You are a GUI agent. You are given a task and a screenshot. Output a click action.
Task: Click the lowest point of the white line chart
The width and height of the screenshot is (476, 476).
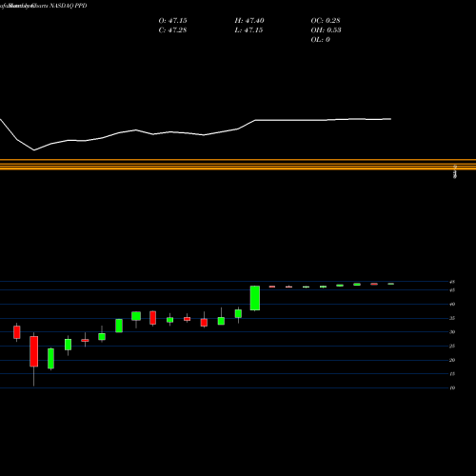pyautogui.click(x=34, y=150)
